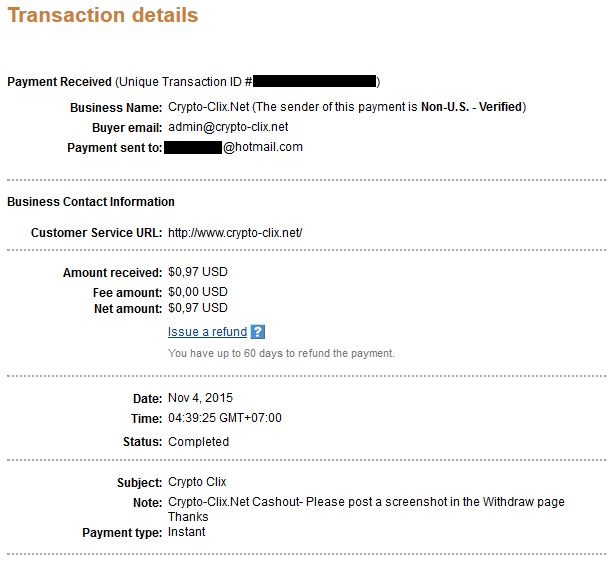The image size is (615, 561).
Task: Click the 60 days refund notice text
Action: [281, 353]
